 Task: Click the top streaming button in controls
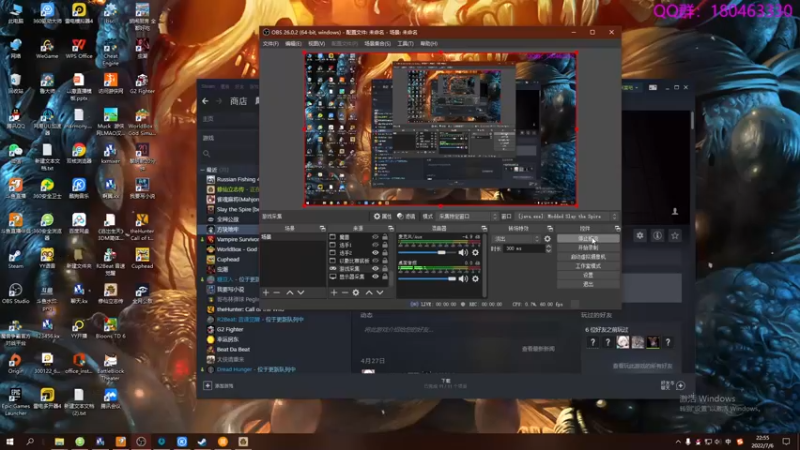(588, 238)
